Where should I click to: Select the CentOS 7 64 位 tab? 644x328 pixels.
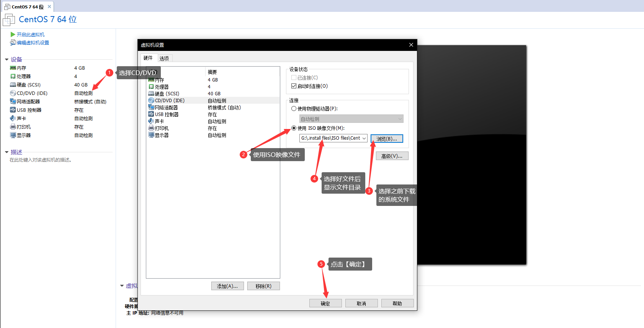tap(28, 7)
